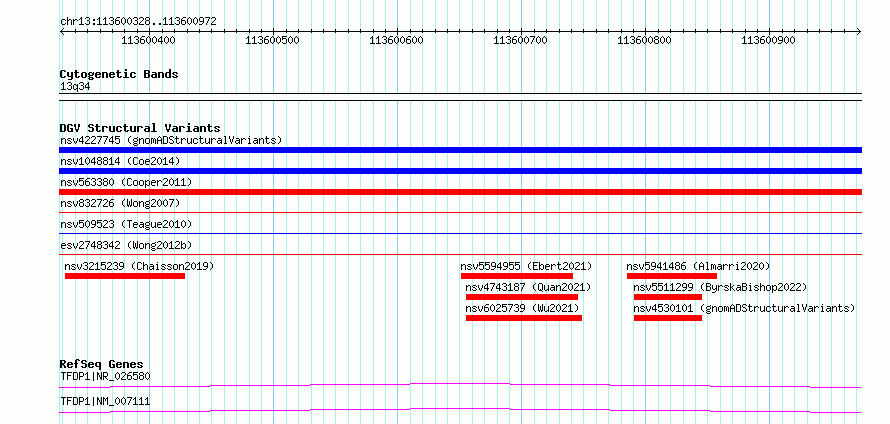Select nsv832726 (Wong2007) label
Image resolution: width=890 pixels, height=424 pixels.
[x=120, y=203]
